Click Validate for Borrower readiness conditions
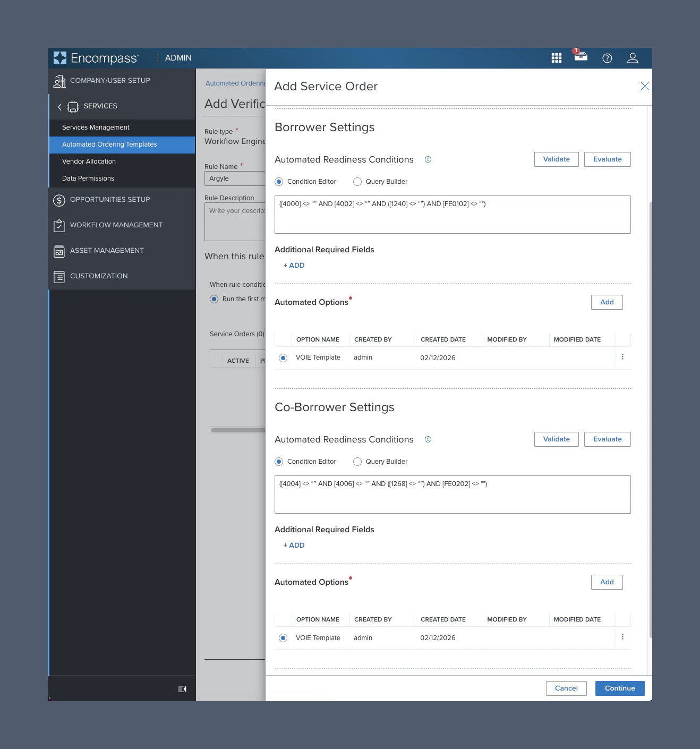 coord(556,159)
